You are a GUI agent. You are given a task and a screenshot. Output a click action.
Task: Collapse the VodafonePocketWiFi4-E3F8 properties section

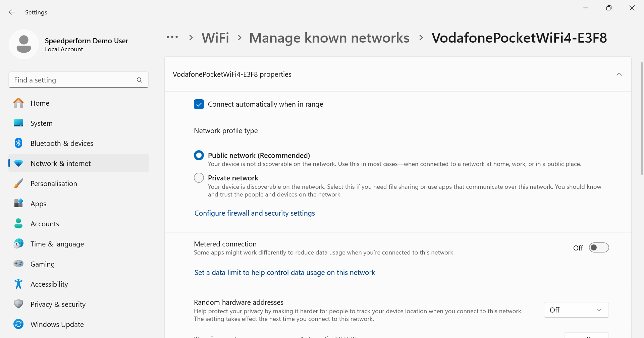tap(619, 74)
